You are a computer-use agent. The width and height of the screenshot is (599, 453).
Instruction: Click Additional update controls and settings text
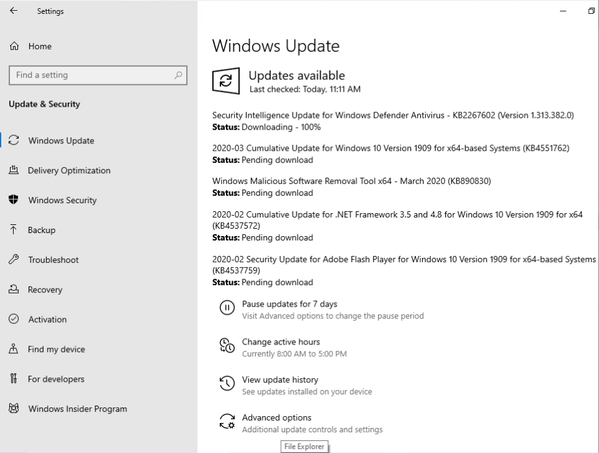pyautogui.click(x=312, y=429)
